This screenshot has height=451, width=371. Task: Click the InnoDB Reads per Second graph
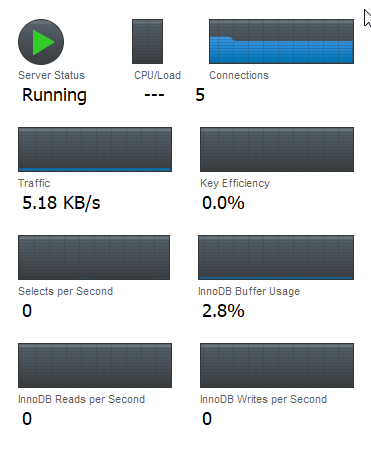(95, 365)
